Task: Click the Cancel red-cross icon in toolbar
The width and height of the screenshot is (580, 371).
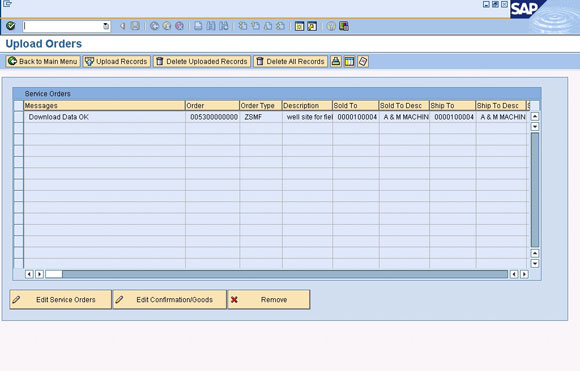Action: coord(179,26)
